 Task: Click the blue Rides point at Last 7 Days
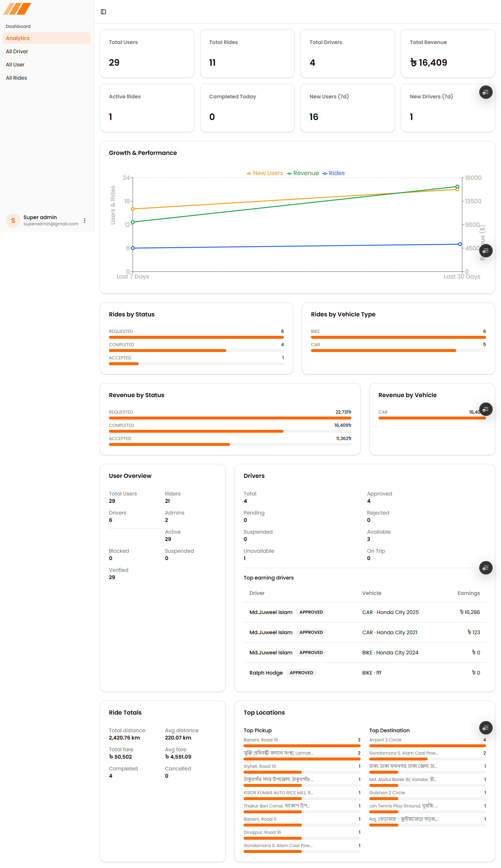tap(133, 248)
